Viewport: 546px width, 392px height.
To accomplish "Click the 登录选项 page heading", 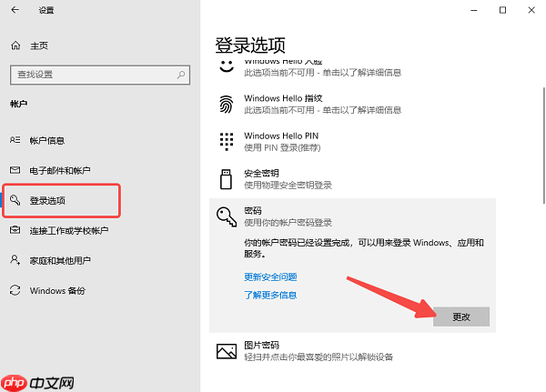I will pyautogui.click(x=250, y=45).
